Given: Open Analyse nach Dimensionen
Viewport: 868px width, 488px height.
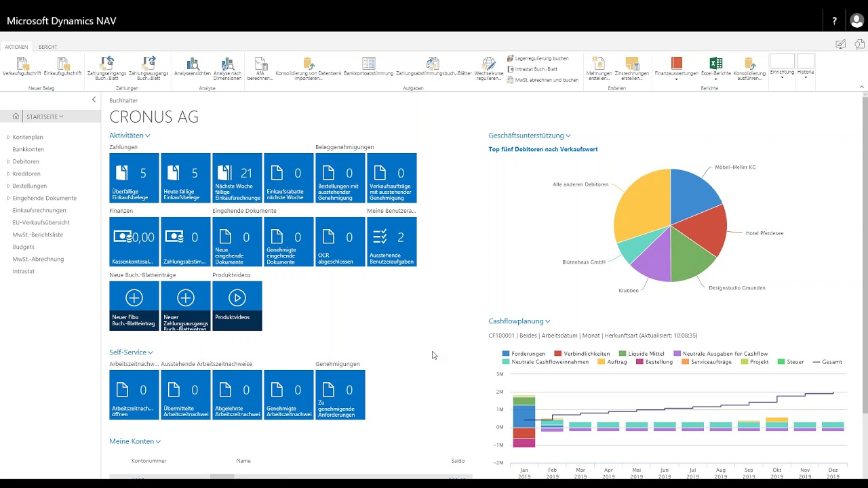Looking at the screenshot, I should [227, 68].
